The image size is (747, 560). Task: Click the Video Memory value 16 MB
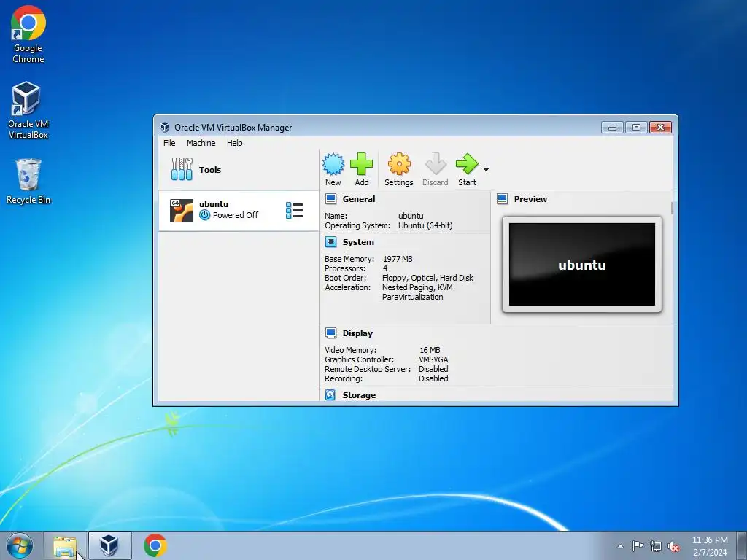click(430, 350)
